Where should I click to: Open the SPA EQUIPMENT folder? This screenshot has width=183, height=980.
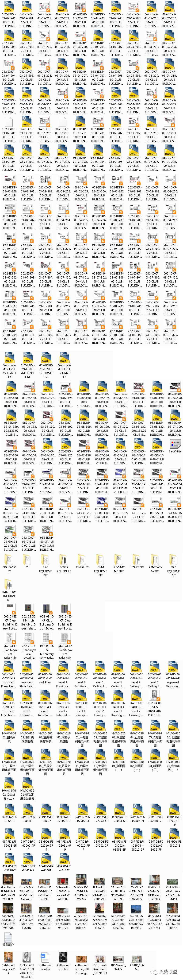[x=174, y=564]
